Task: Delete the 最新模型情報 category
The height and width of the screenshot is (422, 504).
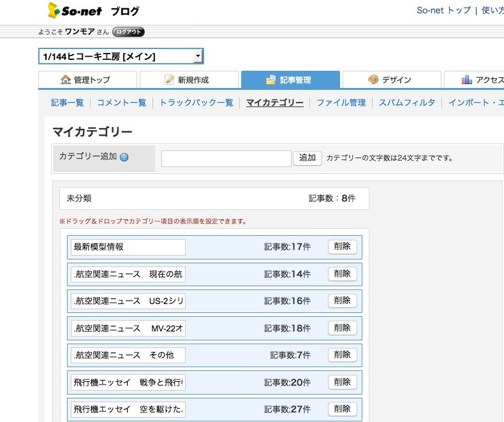Action: (343, 247)
